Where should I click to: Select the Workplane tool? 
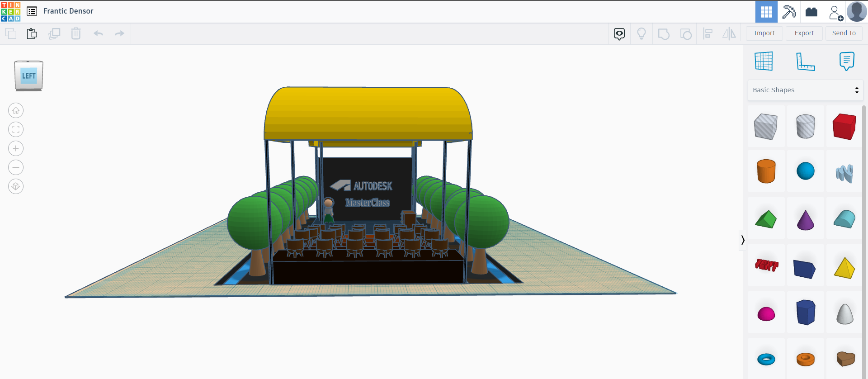tap(764, 61)
